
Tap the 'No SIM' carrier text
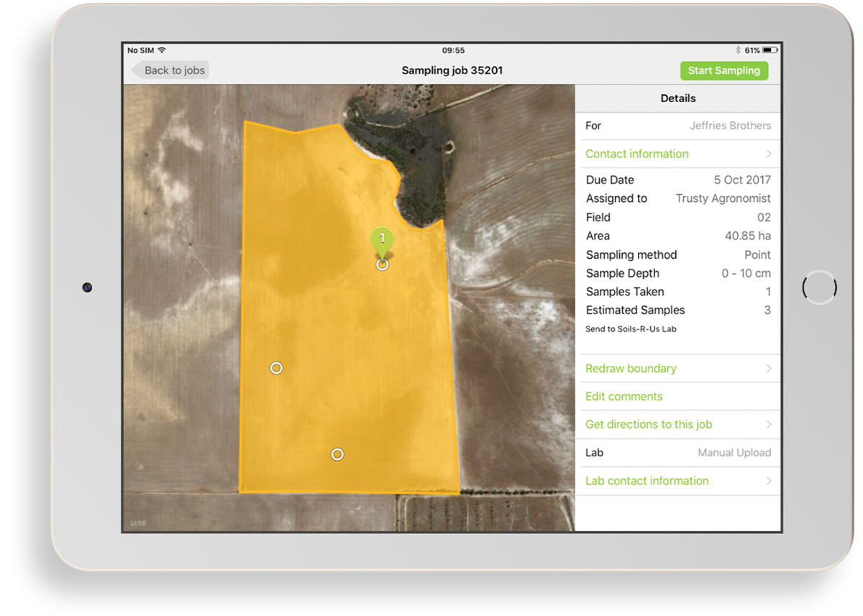tap(140, 50)
